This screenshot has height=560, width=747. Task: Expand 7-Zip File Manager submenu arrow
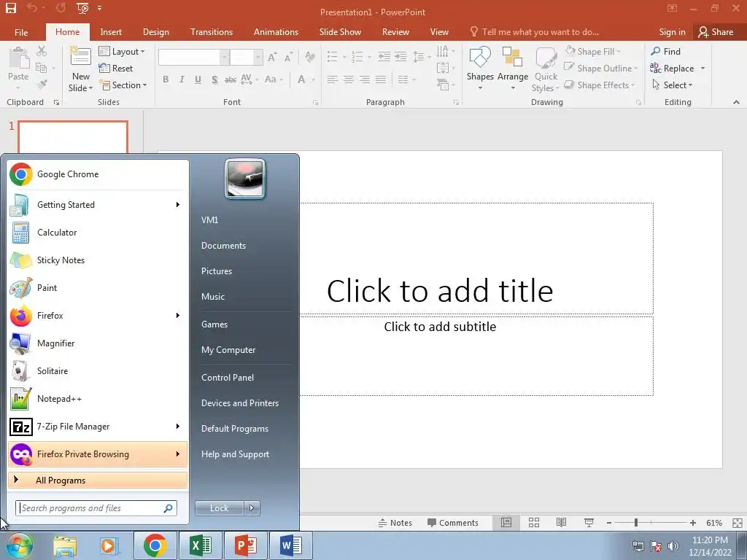[178, 426]
